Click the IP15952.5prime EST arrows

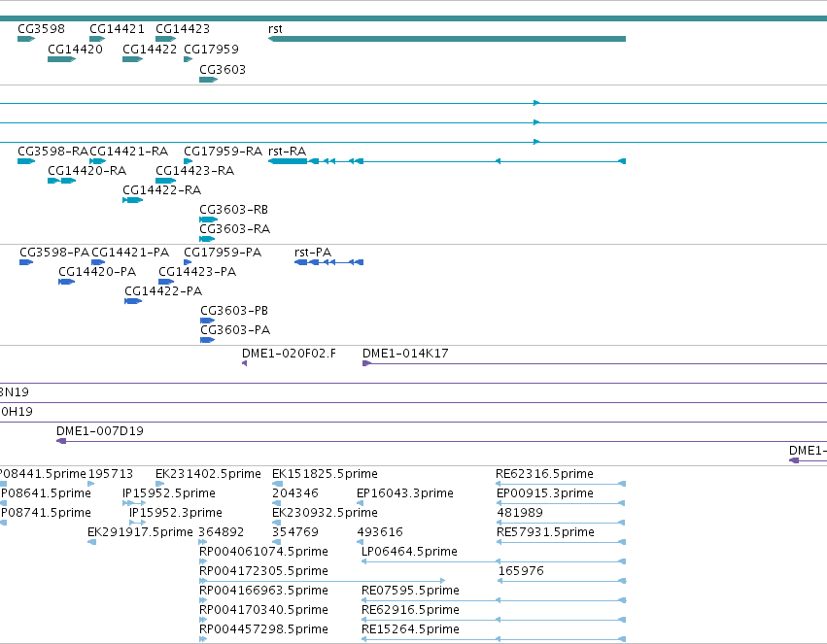tap(134, 503)
